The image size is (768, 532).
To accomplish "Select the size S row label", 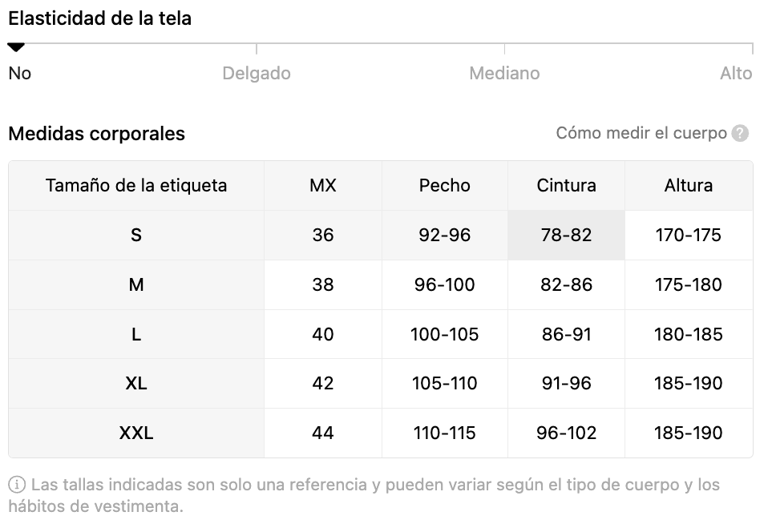I will click(136, 236).
